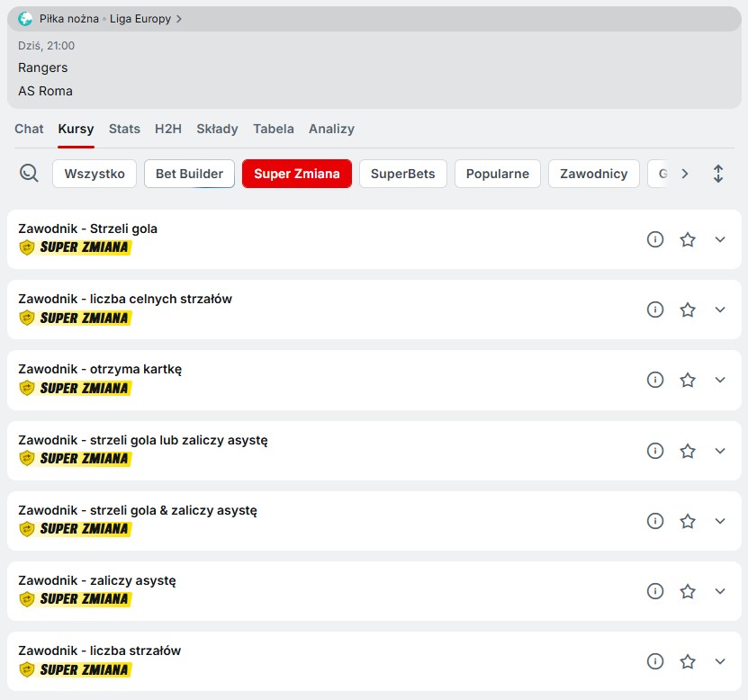
Task: Click info icon for Zawodnik - liczba strzałów
Action: coord(655,661)
